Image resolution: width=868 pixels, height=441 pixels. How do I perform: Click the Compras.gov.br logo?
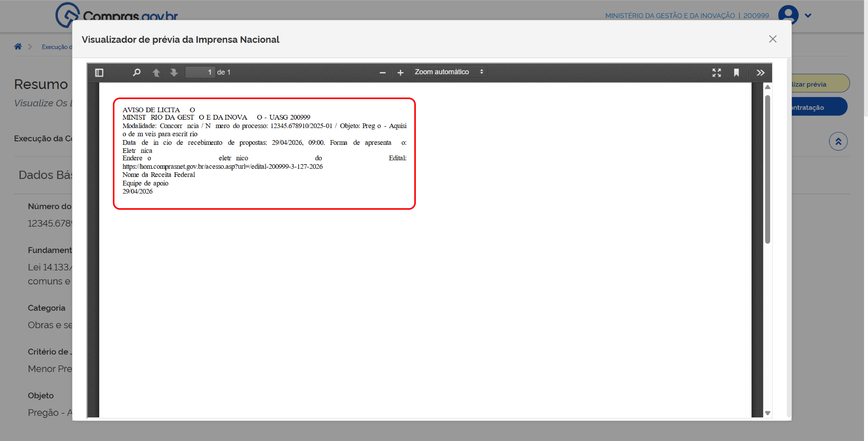[x=117, y=15]
